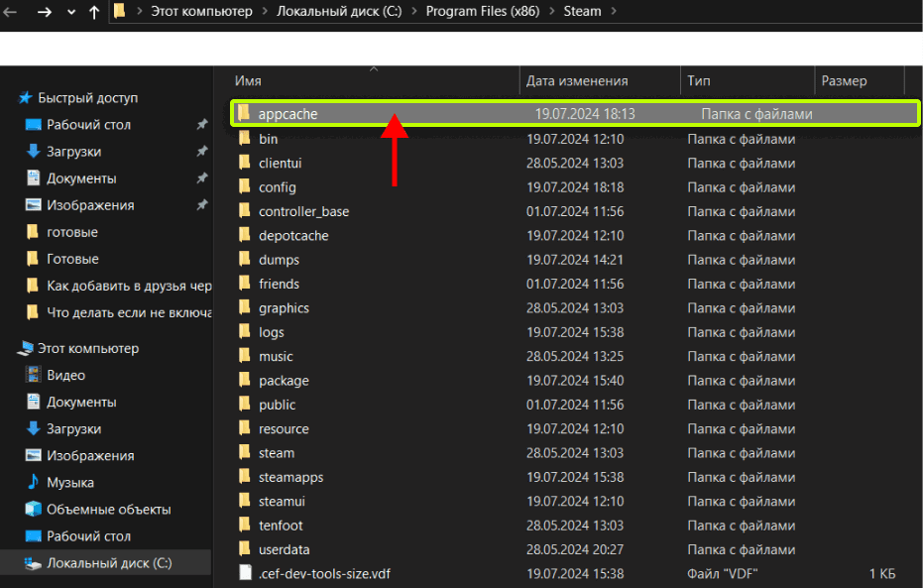The image size is (923, 588).
Task: Open the recent locations dropdown arrow
Action: click(71, 12)
